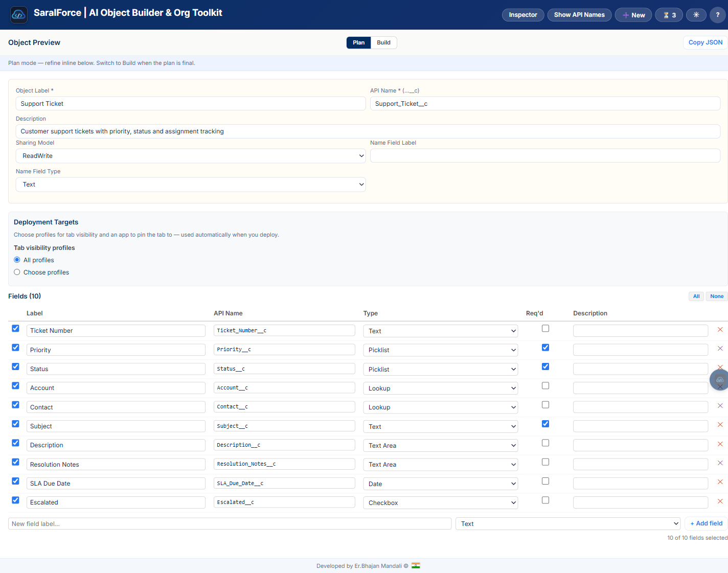This screenshot has height=573, width=728.
Task: Open the hourglass history button showing 3
Action: click(x=669, y=15)
